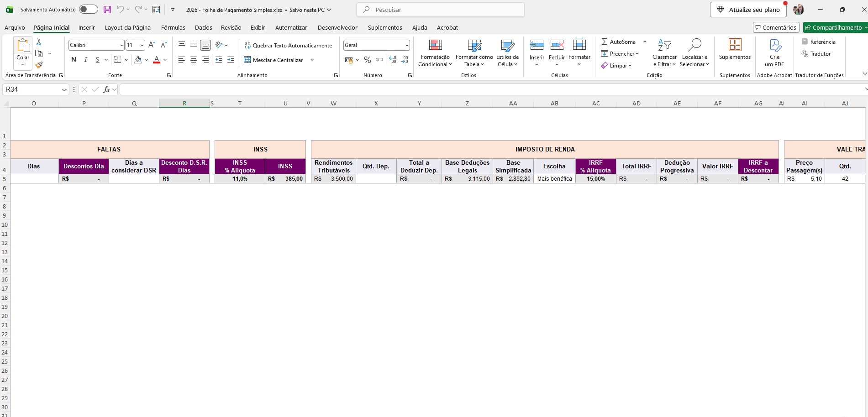Click the Mesclar e Centralizar icon
The image size is (868, 417).
click(x=247, y=60)
